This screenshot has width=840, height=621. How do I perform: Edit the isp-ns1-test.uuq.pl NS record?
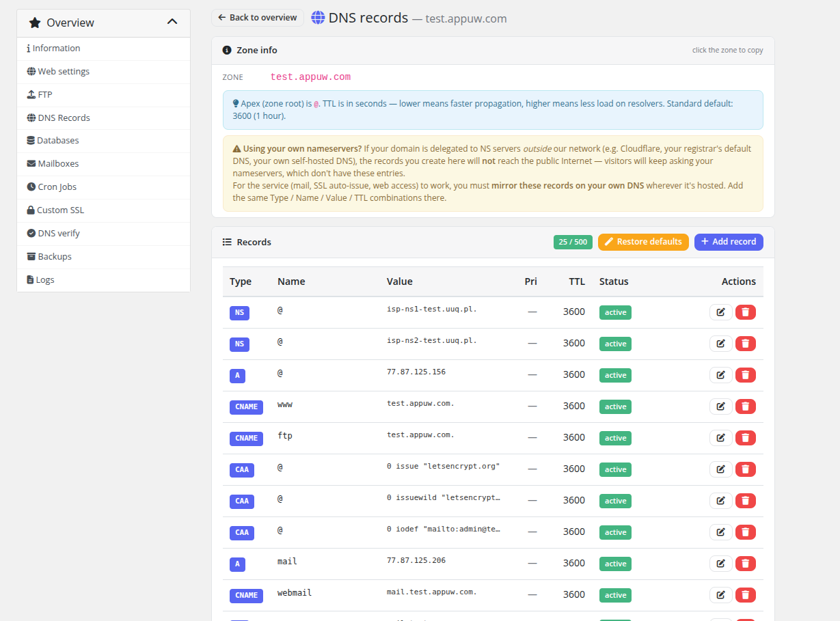pyautogui.click(x=720, y=312)
